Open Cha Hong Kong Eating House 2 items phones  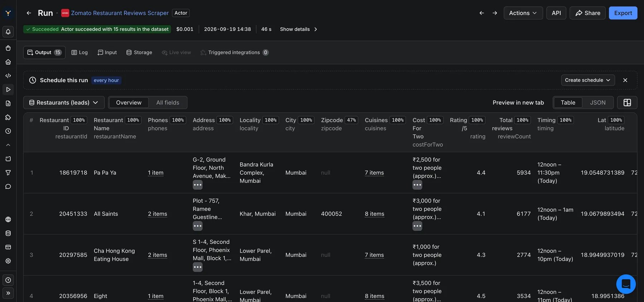click(157, 255)
